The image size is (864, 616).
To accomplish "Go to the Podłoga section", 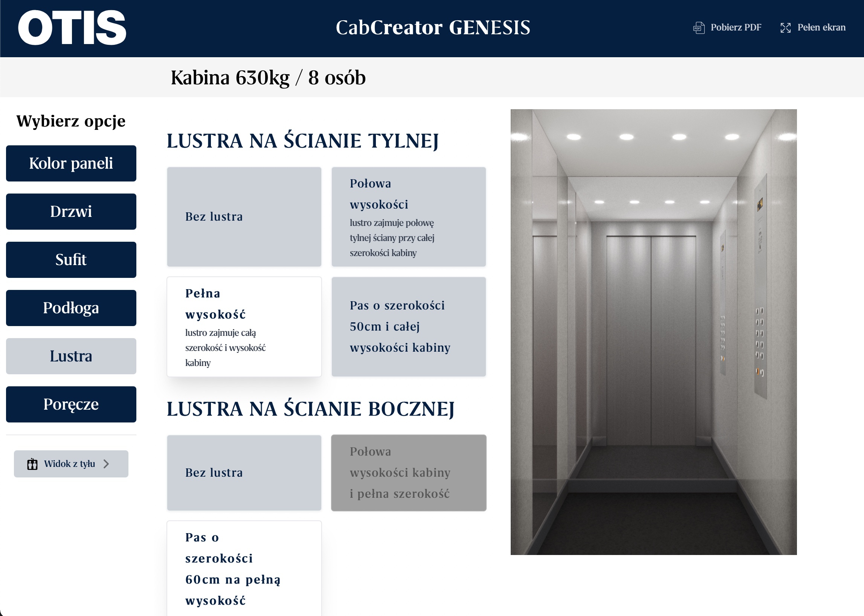I will pyautogui.click(x=71, y=308).
